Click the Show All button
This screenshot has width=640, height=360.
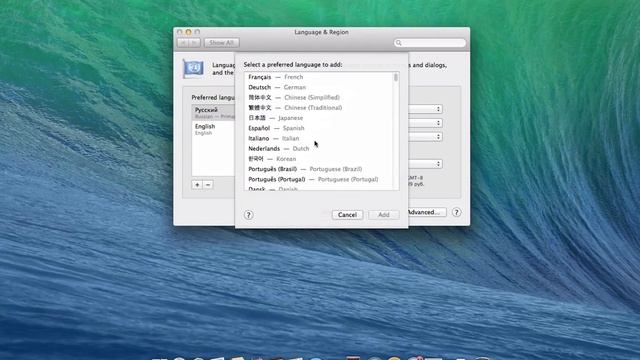[222, 42]
